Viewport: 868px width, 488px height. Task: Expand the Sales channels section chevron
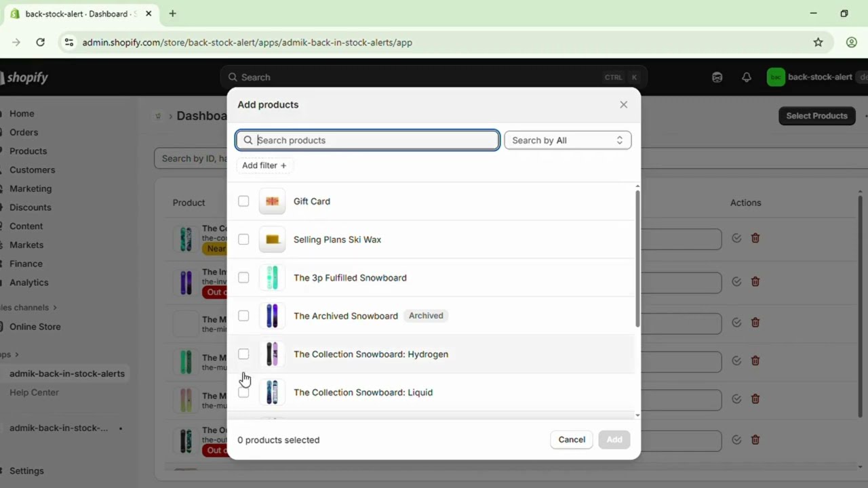coord(55,308)
